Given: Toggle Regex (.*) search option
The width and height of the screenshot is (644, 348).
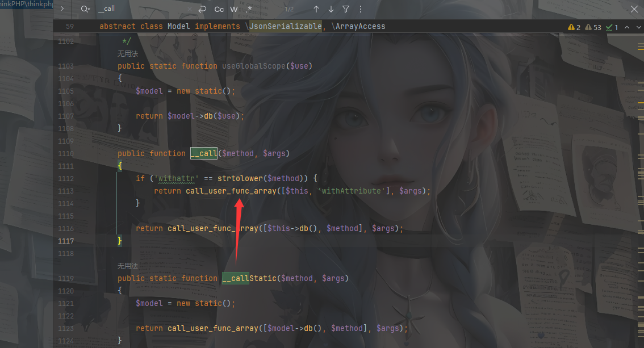Looking at the screenshot, I should [x=249, y=9].
